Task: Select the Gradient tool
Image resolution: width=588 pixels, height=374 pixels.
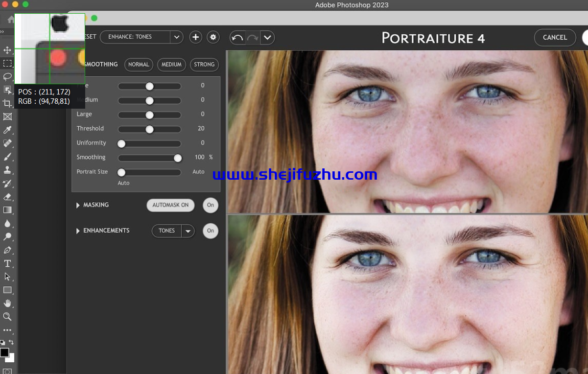Action: [x=7, y=210]
